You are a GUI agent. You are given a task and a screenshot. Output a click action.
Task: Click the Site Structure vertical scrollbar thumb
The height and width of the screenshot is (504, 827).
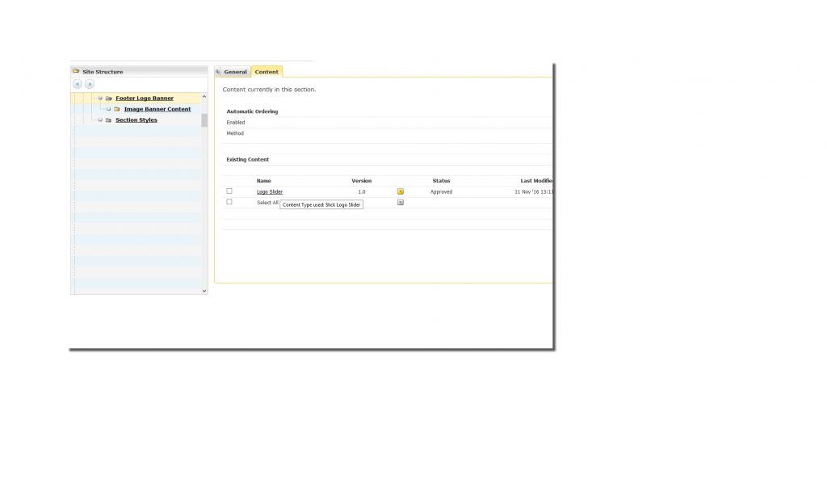[x=204, y=120]
